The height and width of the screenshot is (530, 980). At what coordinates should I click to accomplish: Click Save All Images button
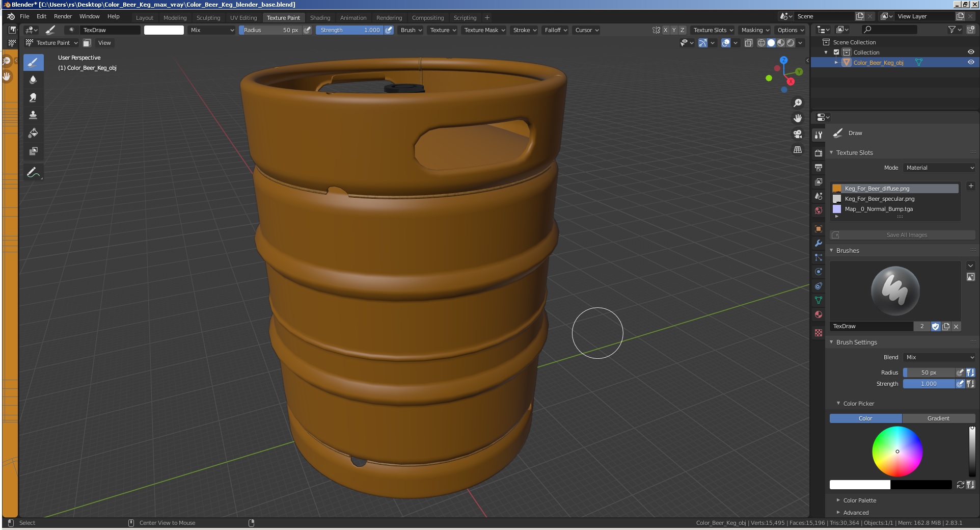903,235
